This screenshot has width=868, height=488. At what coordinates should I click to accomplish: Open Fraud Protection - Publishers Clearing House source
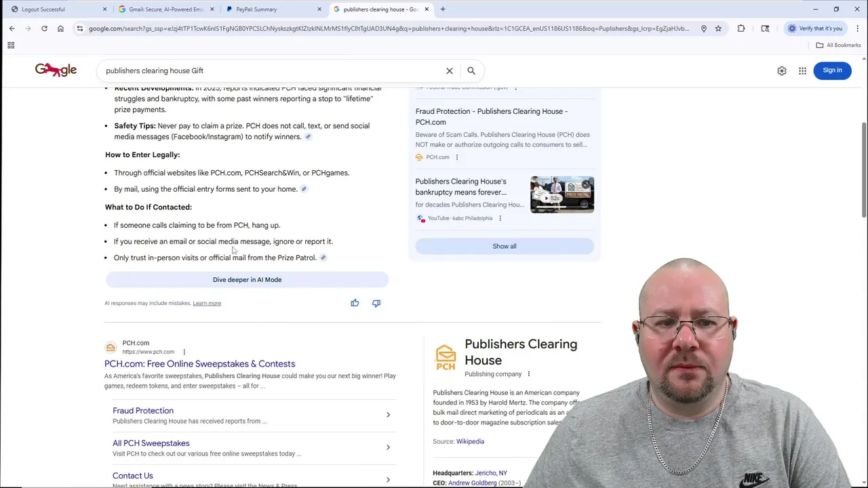click(492, 117)
